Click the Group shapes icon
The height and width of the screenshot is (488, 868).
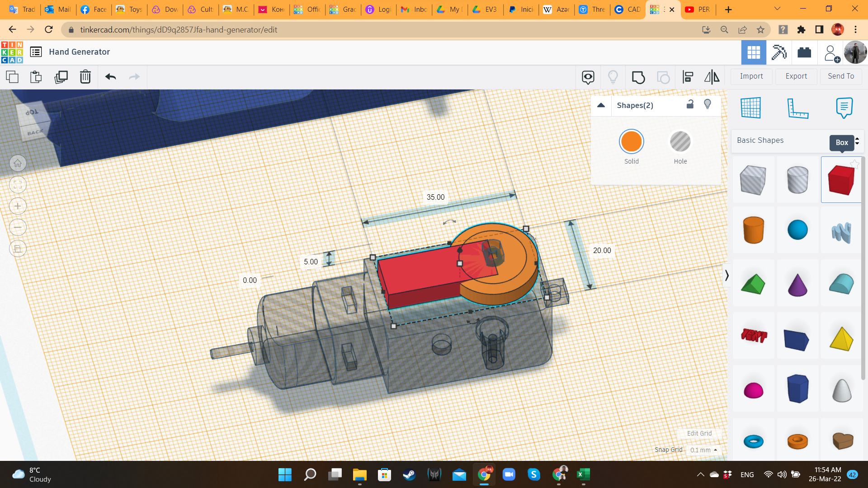pyautogui.click(x=638, y=77)
